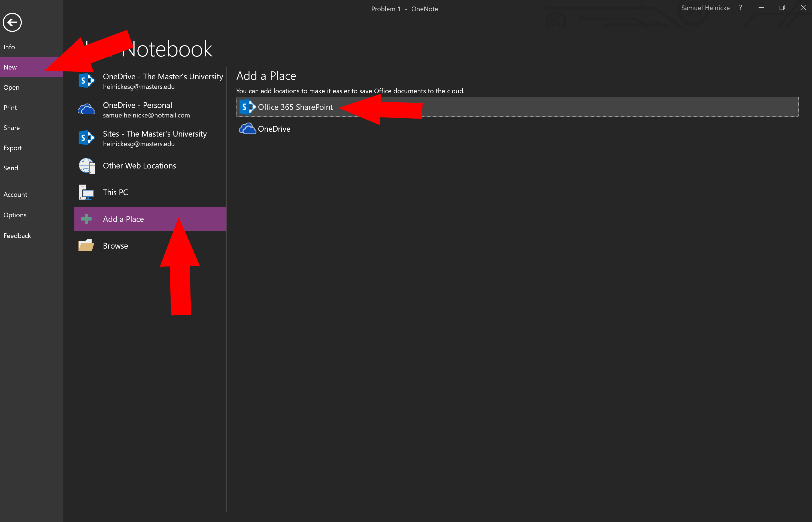Switch to the Print tab

pyautogui.click(x=31, y=107)
